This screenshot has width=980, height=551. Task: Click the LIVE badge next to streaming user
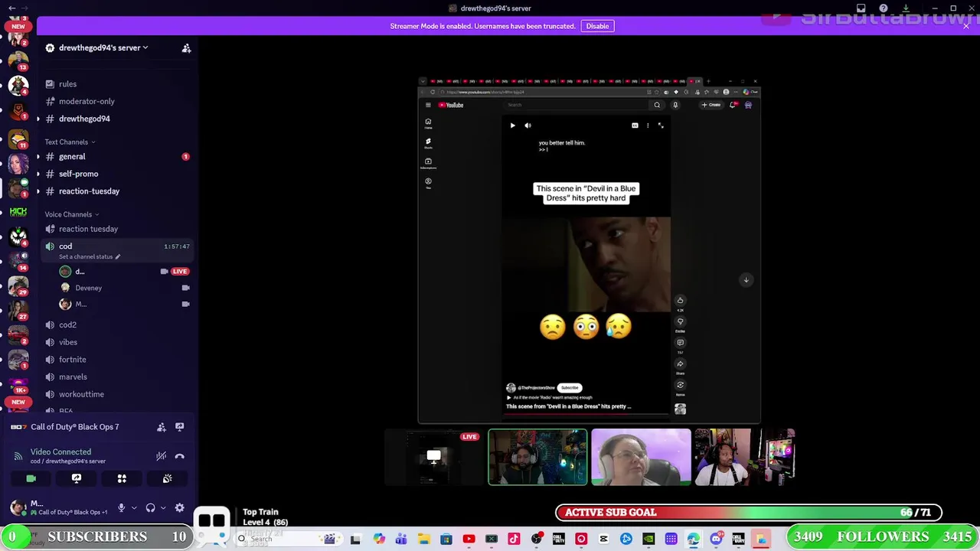(180, 271)
